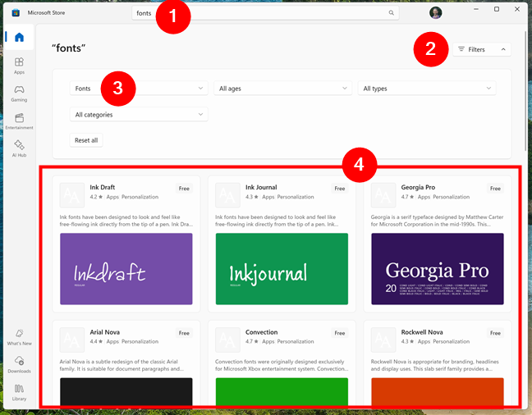Click the vertical scrollbar on right
The image size is (532, 415).
[526, 92]
